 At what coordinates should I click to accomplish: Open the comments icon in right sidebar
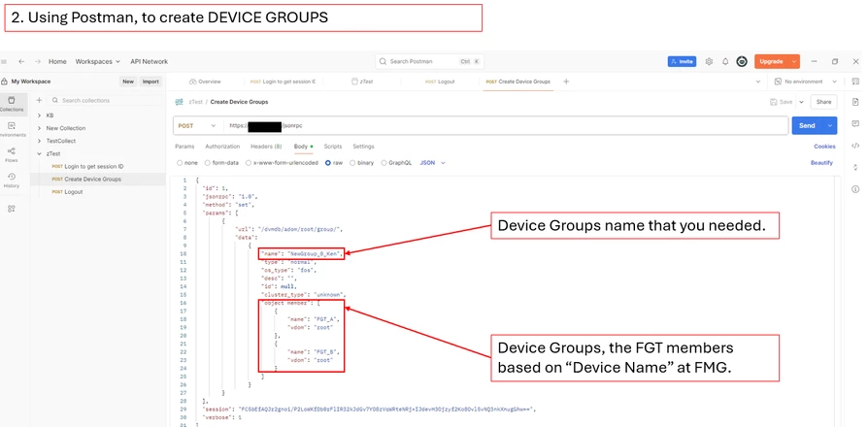pyautogui.click(x=855, y=123)
